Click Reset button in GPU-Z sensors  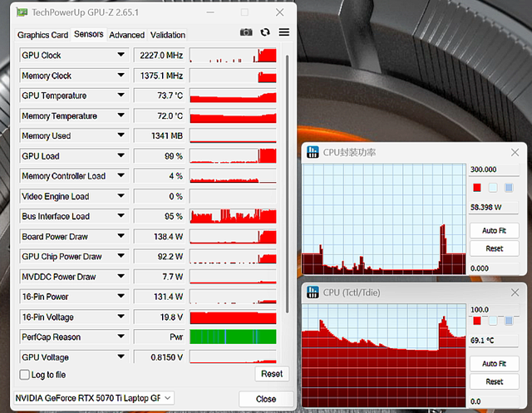(x=271, y=374)
